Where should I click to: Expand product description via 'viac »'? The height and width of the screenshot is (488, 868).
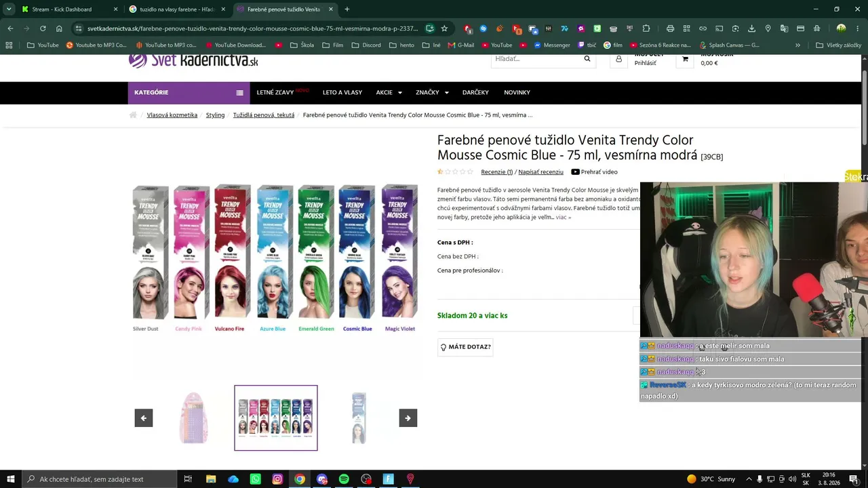coord(564,218)
